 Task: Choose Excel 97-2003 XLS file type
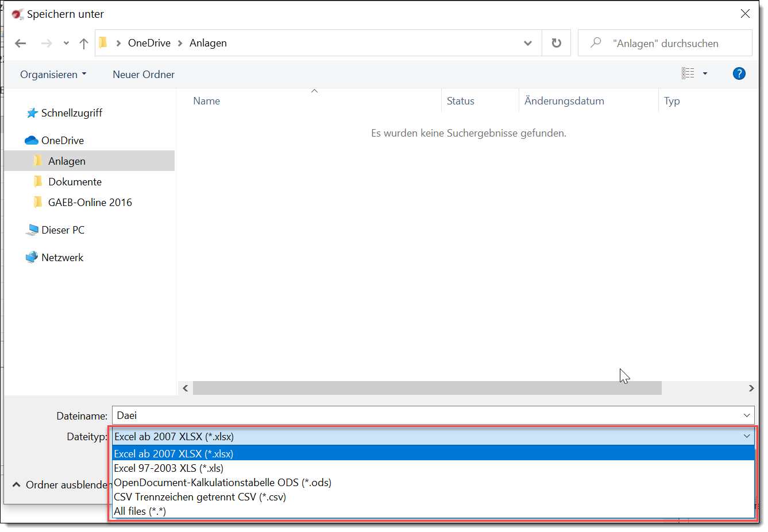point(168,468)
